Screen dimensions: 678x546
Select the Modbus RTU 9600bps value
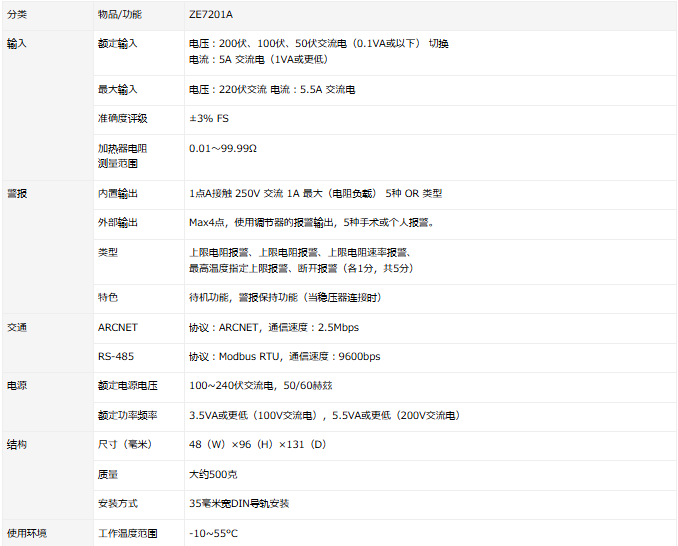pos(285,357)
